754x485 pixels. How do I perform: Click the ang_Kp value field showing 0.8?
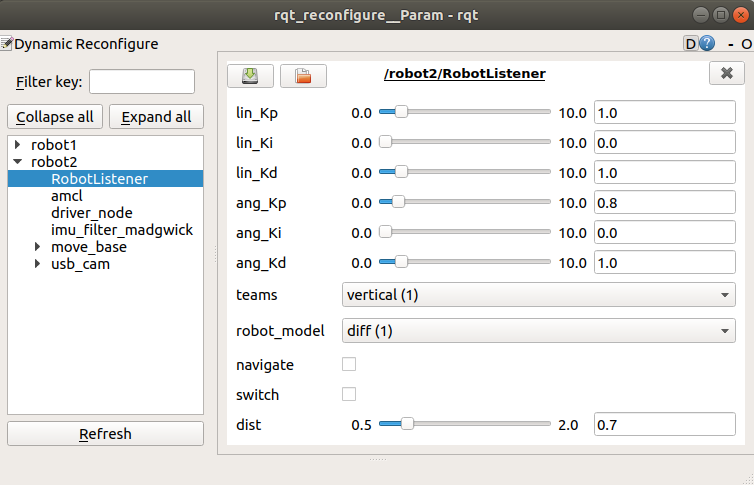click(665, 202)
